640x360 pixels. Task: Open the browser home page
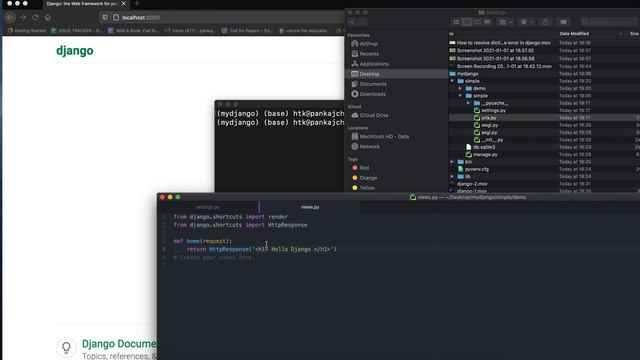(x=48, y=18)
